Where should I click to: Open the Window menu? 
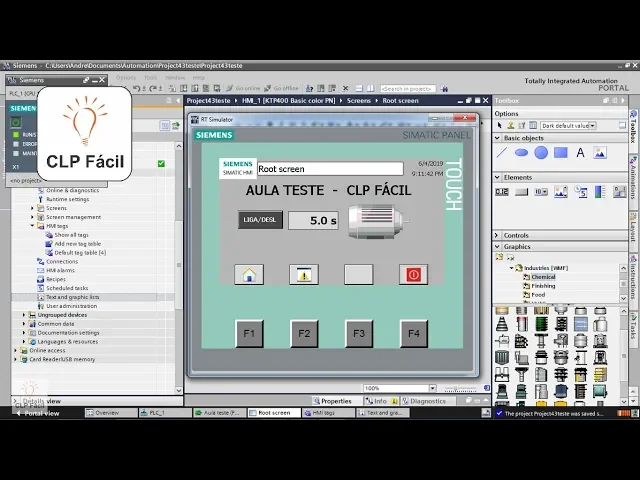pos(175,78)
